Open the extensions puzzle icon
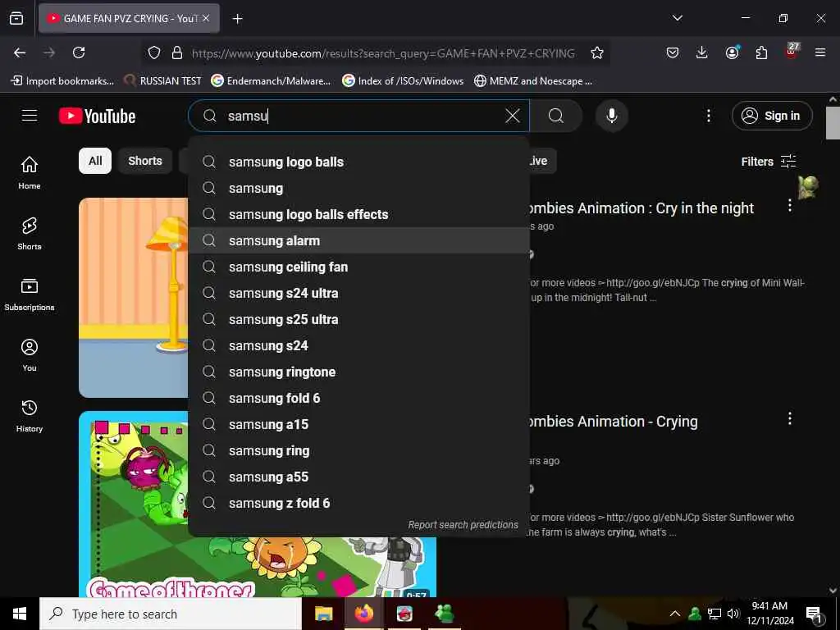 [x=761, y=52]
